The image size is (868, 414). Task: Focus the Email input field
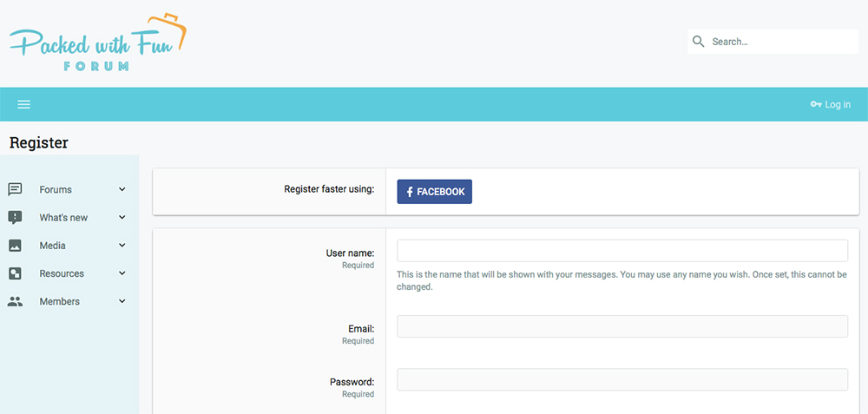(622, 326)
